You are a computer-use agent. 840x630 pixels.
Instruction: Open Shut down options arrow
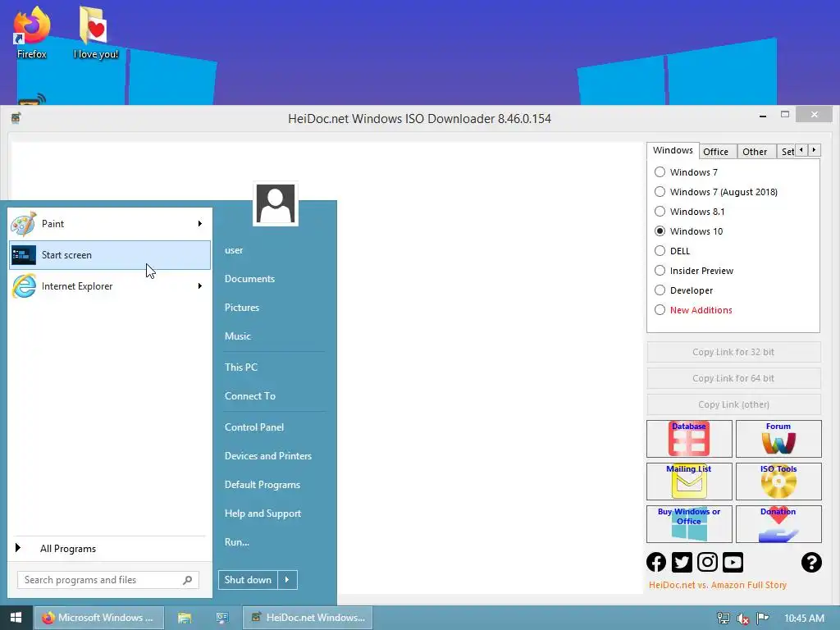[287, 580]
